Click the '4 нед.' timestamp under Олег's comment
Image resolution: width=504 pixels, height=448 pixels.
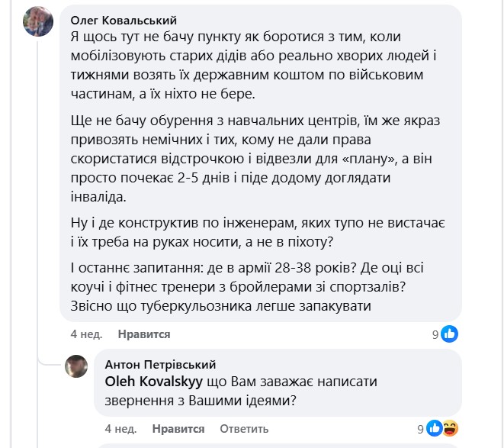click(86, 334)
